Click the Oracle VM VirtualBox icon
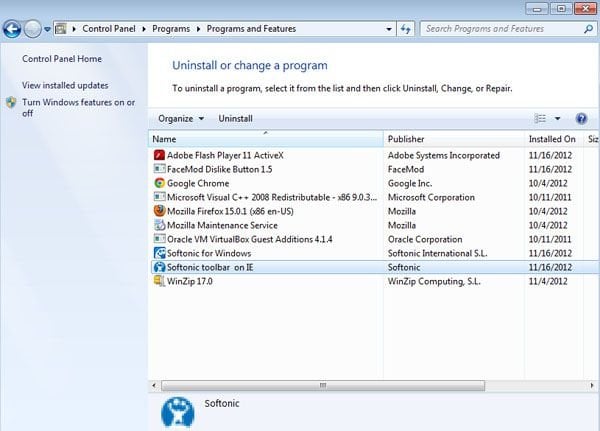Image resolution: width=600 pixels, height=431 pixels. pyautogui.click(x=159, y=239)
